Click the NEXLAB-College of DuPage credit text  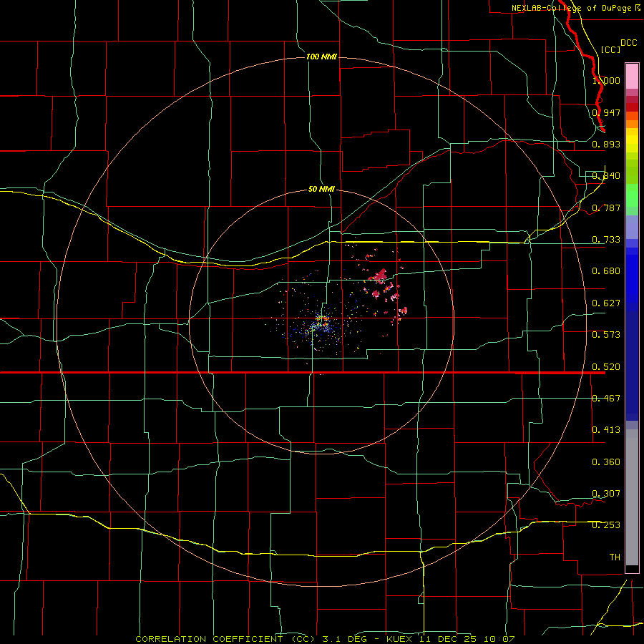tap(576, 8)
